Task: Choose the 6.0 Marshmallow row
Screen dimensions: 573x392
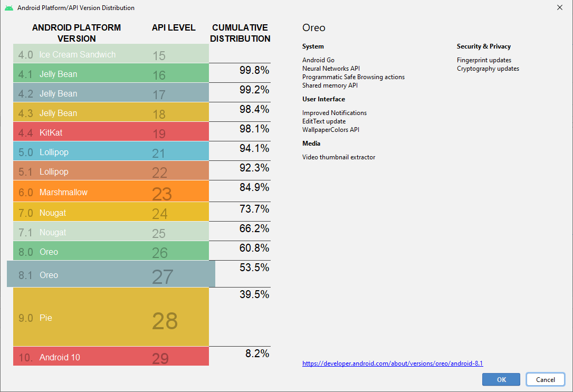Action: [111, 192]
